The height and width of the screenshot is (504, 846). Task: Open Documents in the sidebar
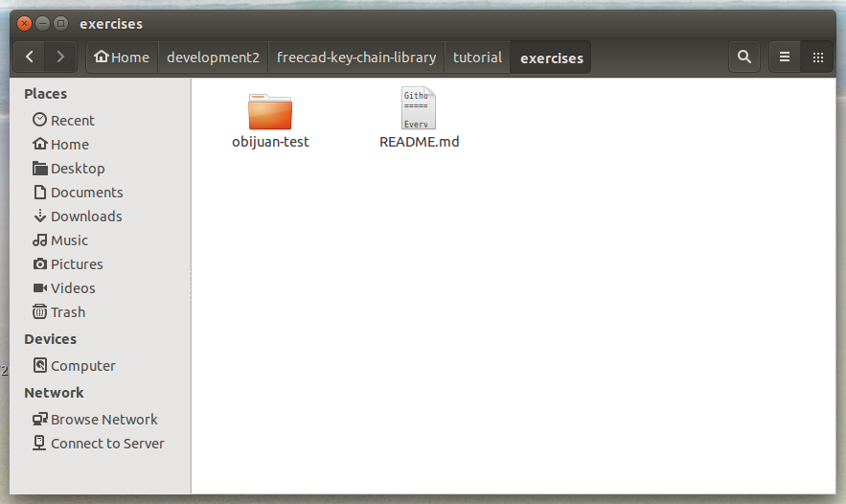click(86, 193)
